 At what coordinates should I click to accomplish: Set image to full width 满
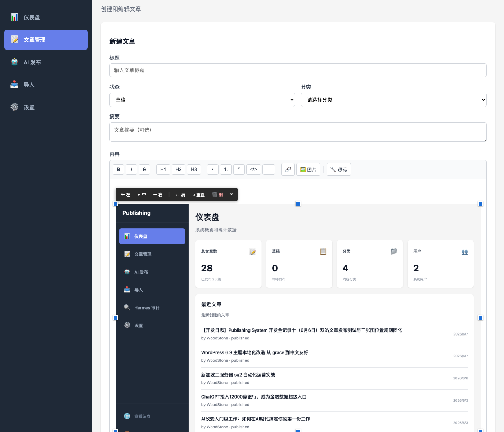(180, 194)
